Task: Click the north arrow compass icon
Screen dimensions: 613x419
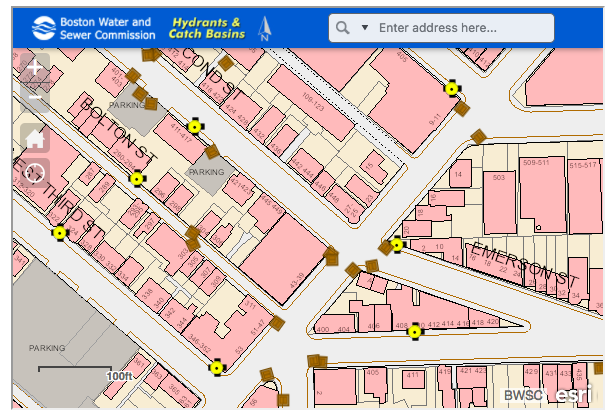Action: 264,28
